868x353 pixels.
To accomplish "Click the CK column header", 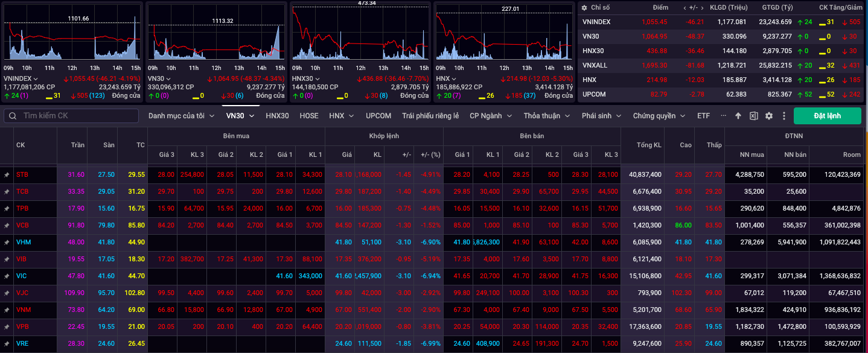I will pyautogui.click(x=21, y=145).
